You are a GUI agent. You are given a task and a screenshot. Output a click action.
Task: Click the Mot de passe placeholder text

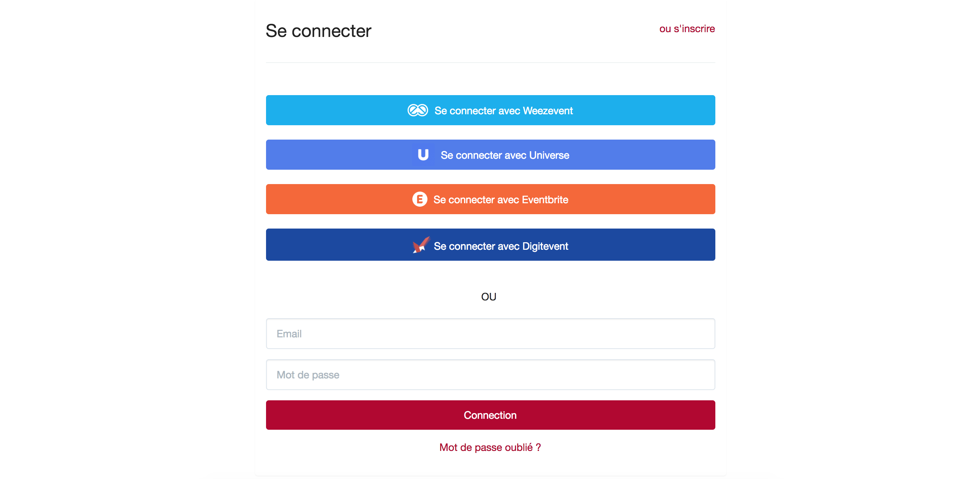[x=308, y=375]
